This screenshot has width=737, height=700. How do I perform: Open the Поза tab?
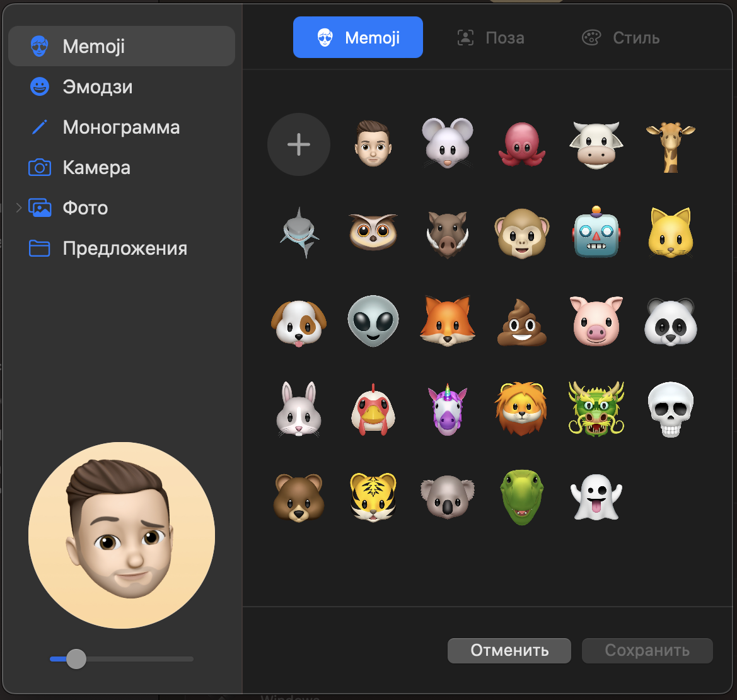tap(490, 38)
